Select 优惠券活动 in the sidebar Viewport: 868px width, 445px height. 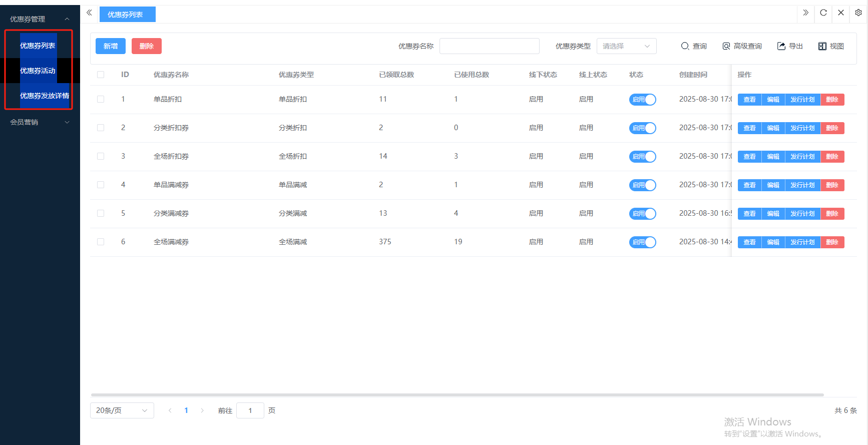click(38, 71)
